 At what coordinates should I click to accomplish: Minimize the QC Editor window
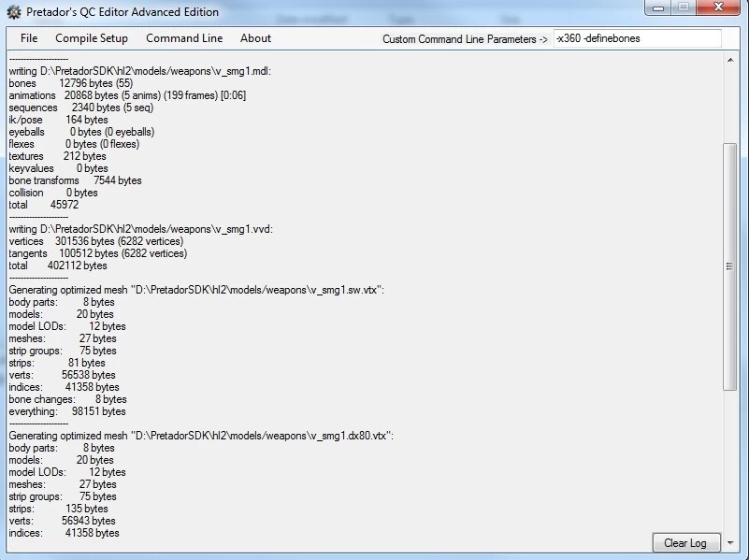[658, 7]
